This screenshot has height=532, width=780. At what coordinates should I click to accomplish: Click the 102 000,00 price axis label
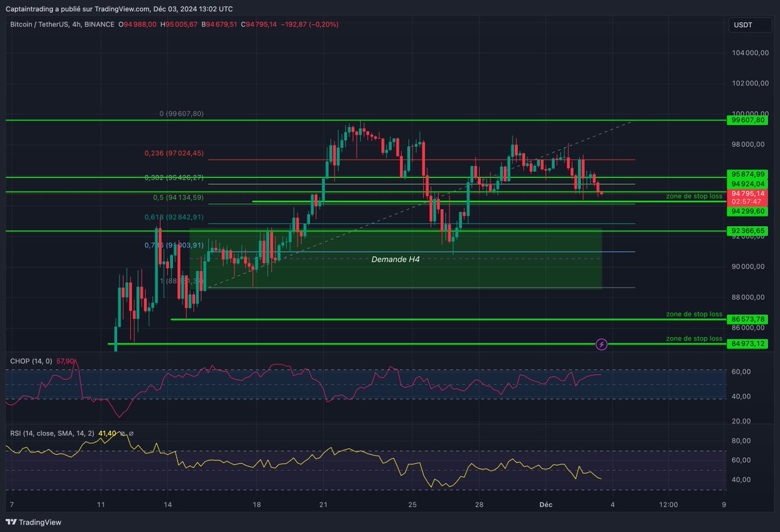749,83
